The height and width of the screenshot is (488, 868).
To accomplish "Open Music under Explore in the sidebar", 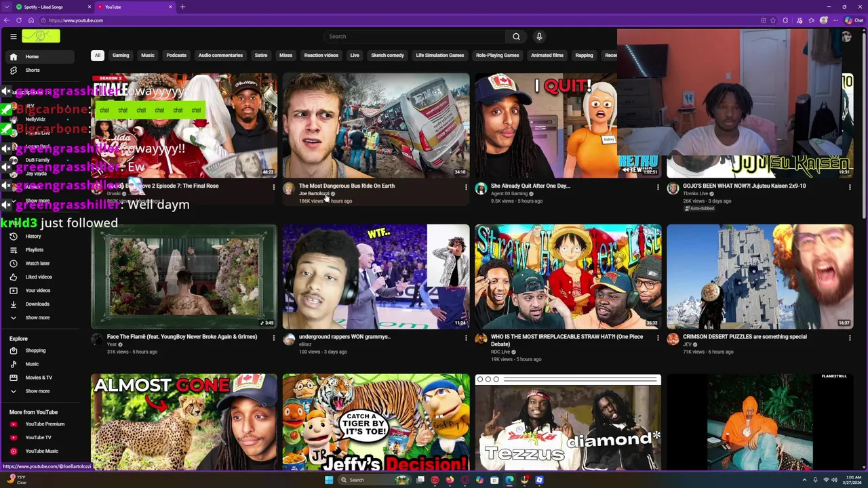I will tap(39, 365).
